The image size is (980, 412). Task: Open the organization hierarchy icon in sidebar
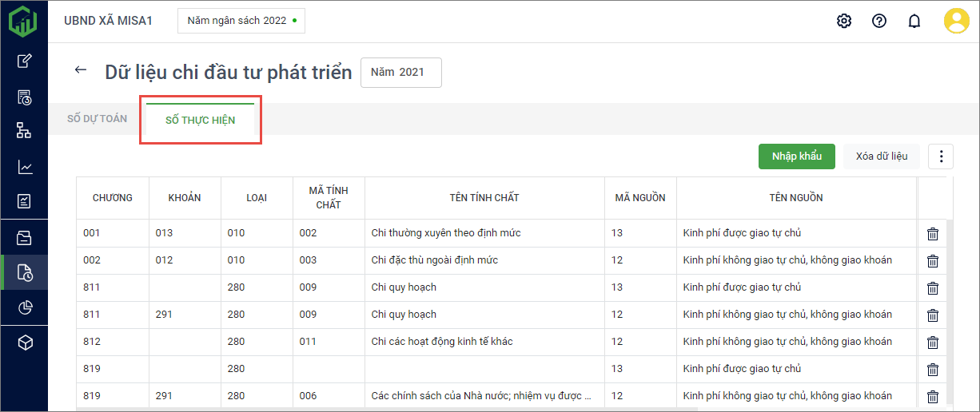[x=25, y=131]
